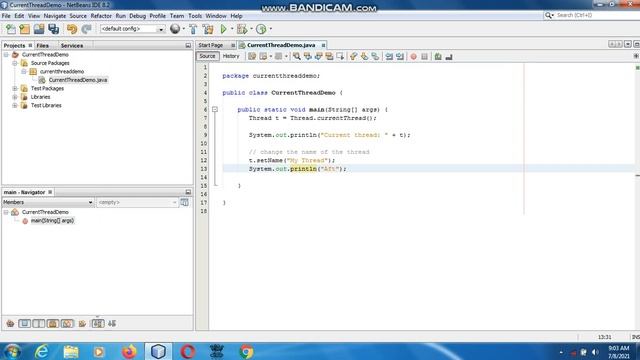Click the Source view button
The height and width of the screenshot is (360, 640).
tap(207, 56)
